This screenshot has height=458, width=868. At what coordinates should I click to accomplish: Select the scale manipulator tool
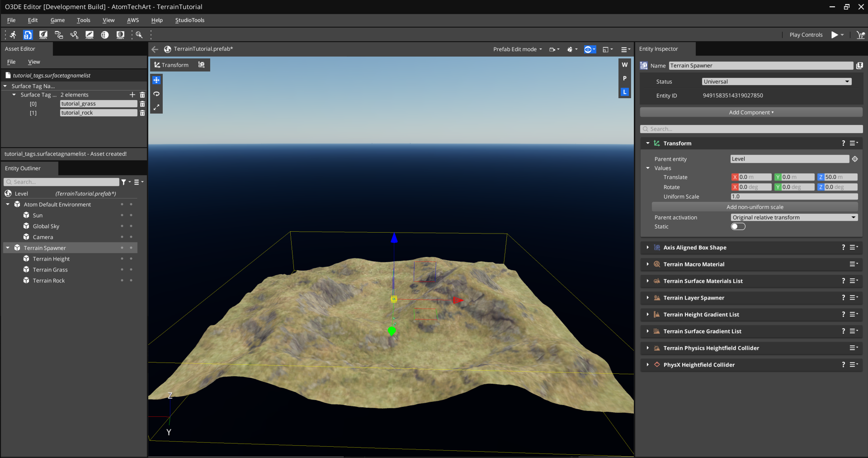[156, 107]
